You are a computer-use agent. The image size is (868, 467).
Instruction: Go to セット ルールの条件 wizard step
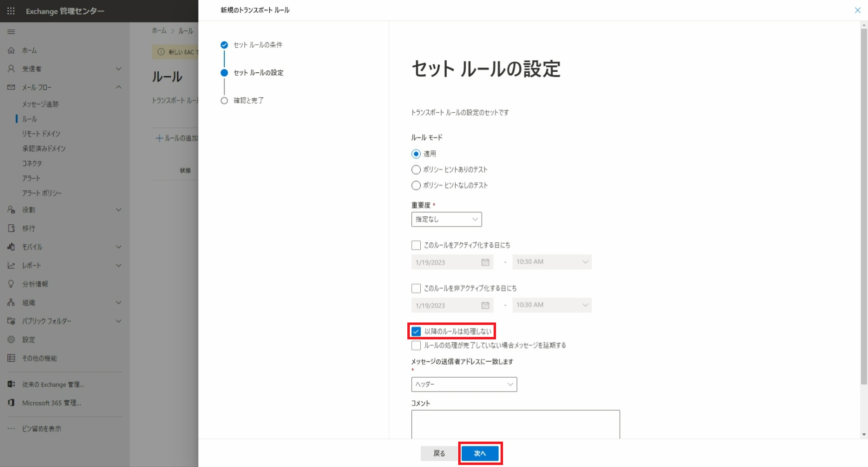pos(258,45)
